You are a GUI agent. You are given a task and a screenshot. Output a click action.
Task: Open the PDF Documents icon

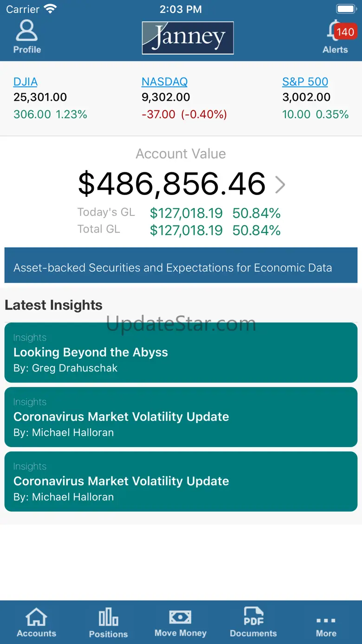(x=253, y=617)
